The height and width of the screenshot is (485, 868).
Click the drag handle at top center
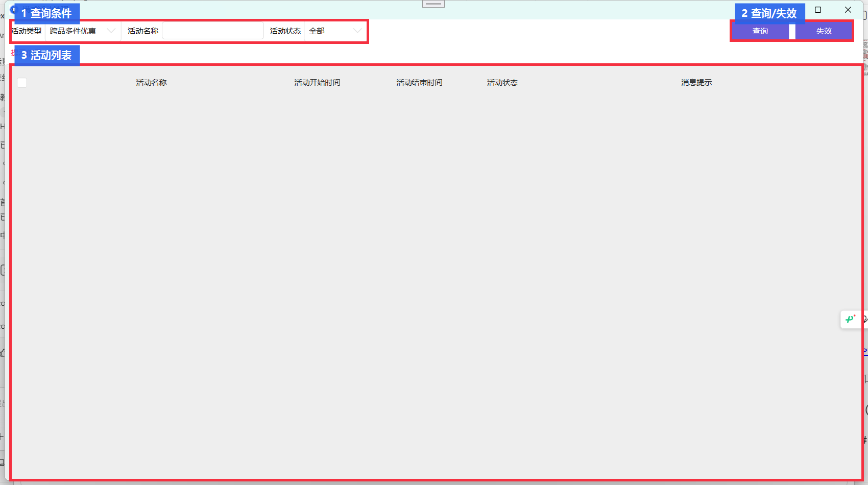pos(433,4)
